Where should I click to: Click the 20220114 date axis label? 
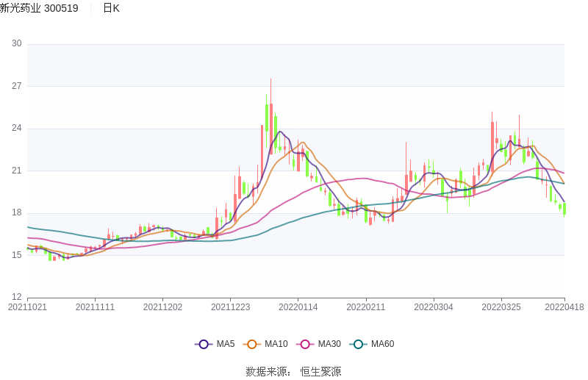pyautogui.click(x=298, y=307)
